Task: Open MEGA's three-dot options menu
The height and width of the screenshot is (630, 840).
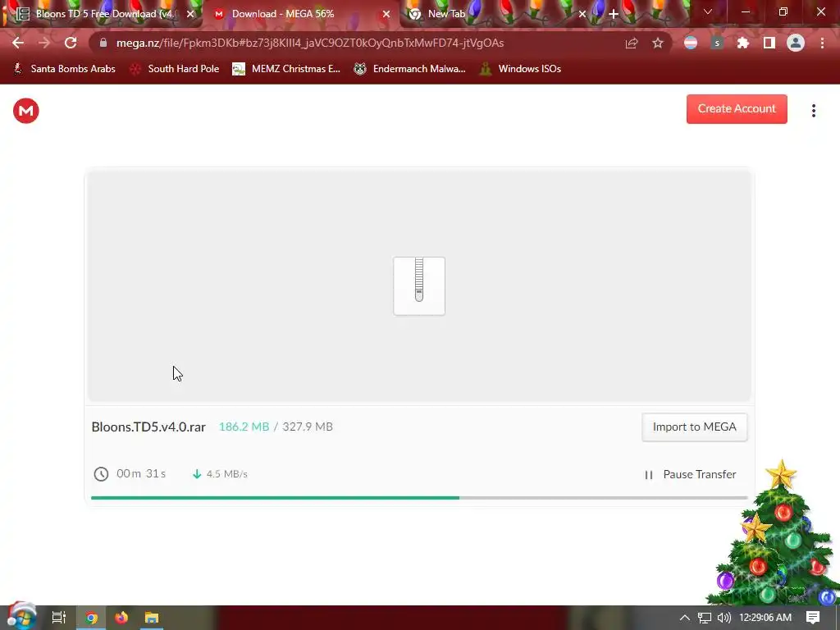Action: point(814,111)
